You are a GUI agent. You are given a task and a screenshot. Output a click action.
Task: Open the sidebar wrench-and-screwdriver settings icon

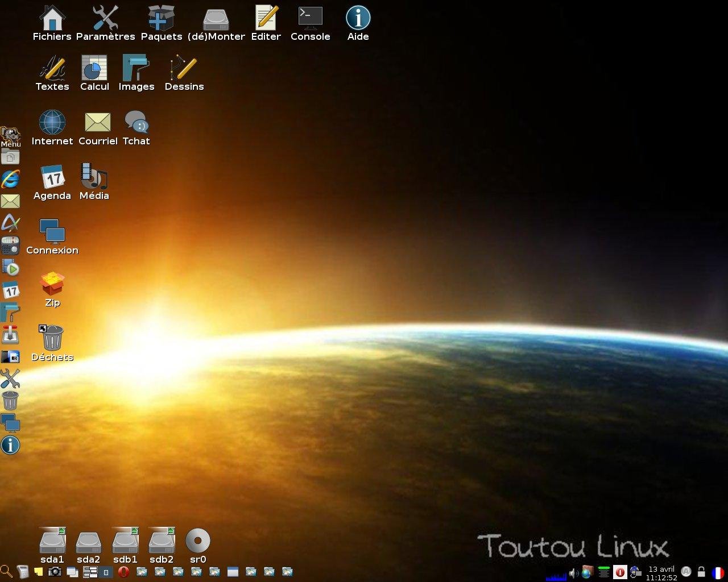click(10, 379)
